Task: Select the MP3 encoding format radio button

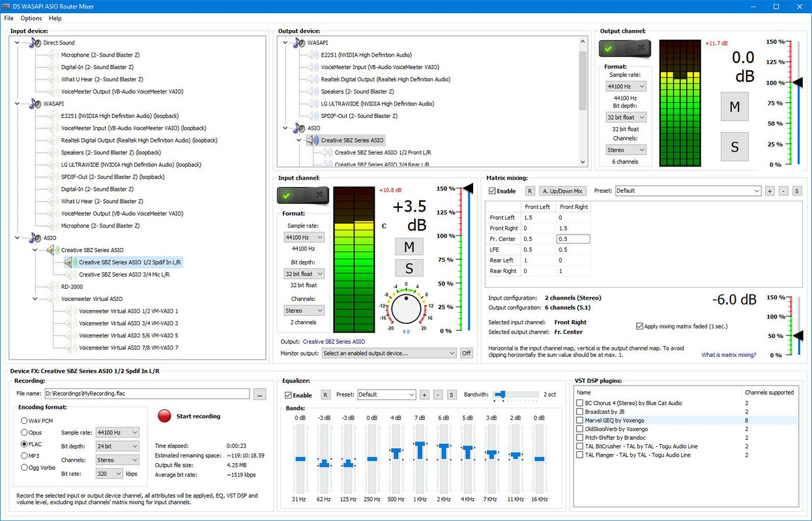Action: pyautogui.click(x=25, y=456)
